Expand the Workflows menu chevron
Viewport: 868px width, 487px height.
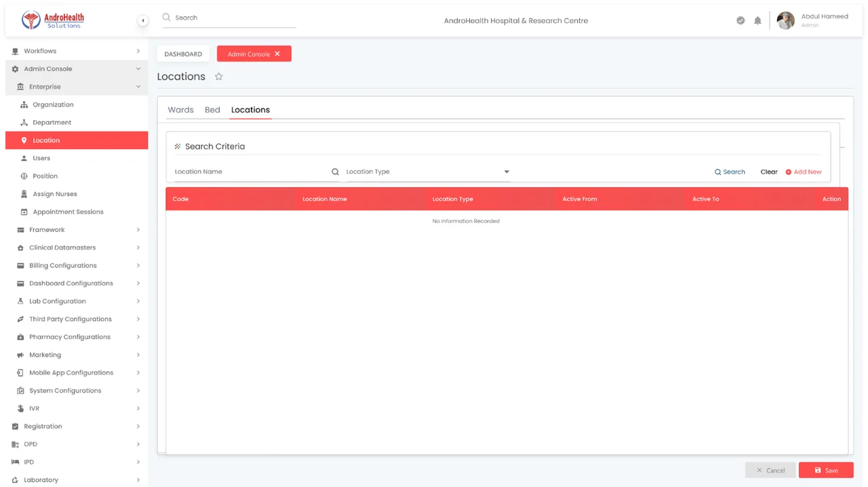coord(138,51)
